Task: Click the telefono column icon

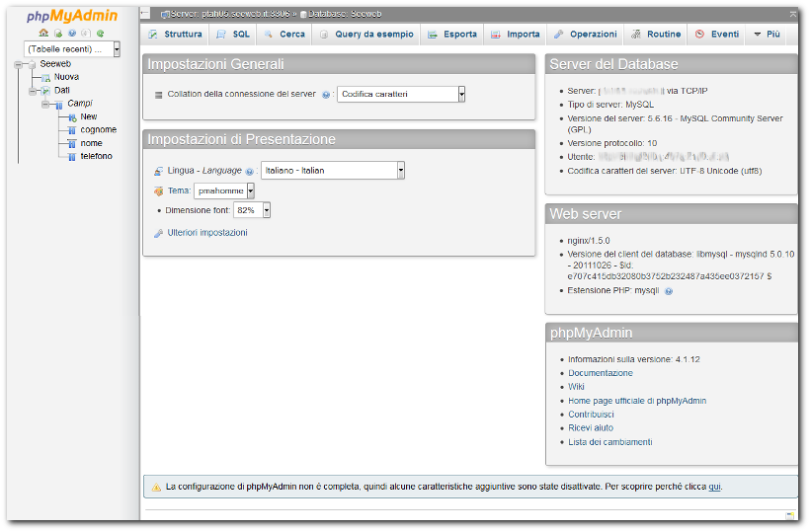Action: [x=72, y=157]
